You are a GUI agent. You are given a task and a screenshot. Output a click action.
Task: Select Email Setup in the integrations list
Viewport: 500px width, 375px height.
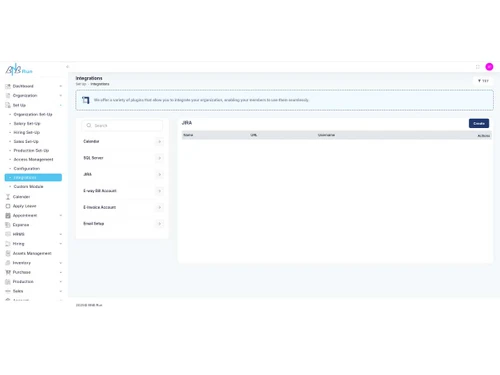point(94,224)
